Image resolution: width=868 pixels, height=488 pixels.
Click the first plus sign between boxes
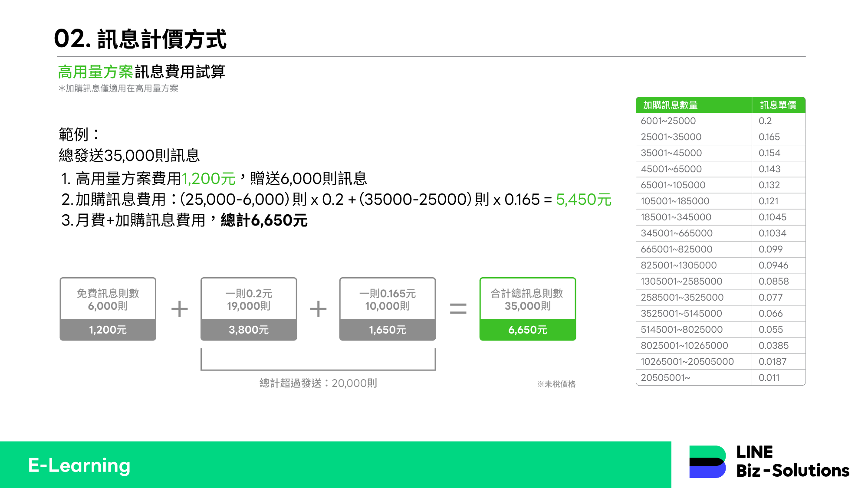pos(179,309)
